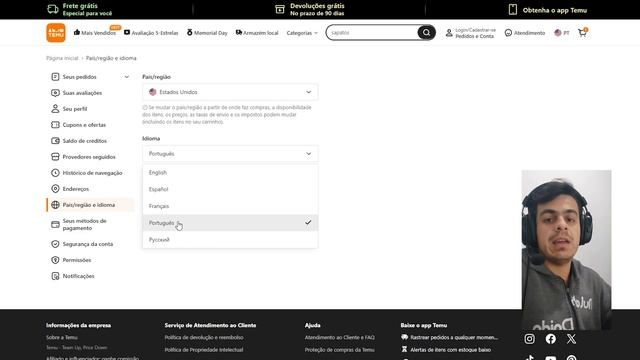Image resolution: width=640 pixels, height=360 pixels.
Task: Select Français language option
Action: (x=230, y=206)
